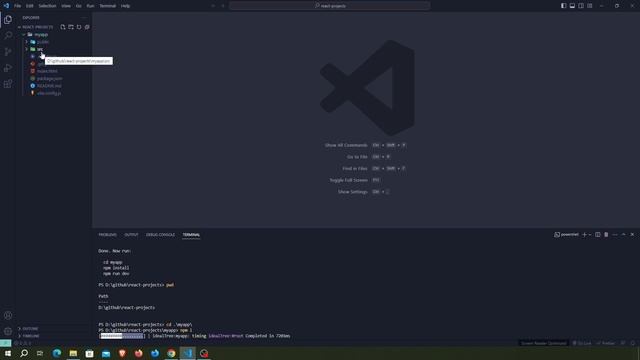
Task: Add a new terminal with plus icon
Action: pos(584,235)
